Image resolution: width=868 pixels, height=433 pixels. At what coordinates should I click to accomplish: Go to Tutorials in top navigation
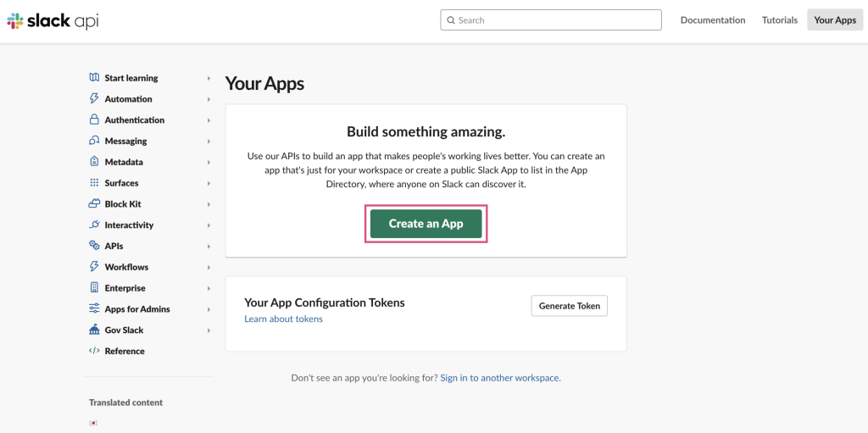tap(779, 20)
